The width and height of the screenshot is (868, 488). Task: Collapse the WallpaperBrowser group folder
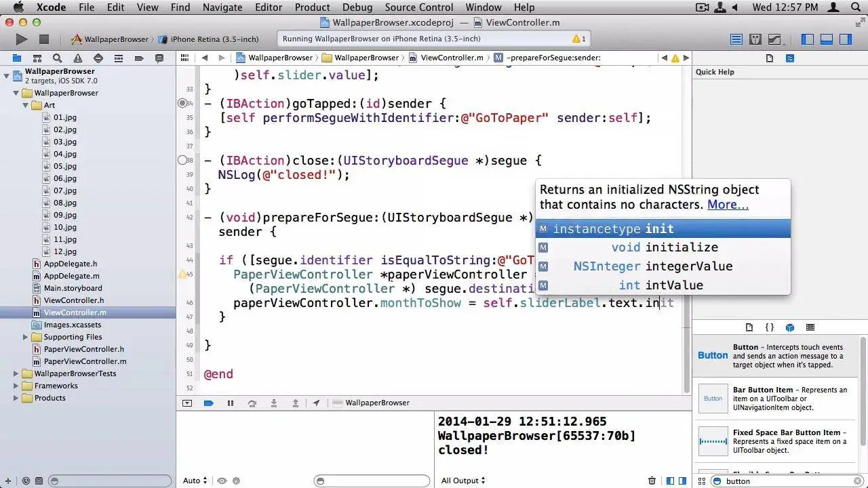(x=16, y=93)
